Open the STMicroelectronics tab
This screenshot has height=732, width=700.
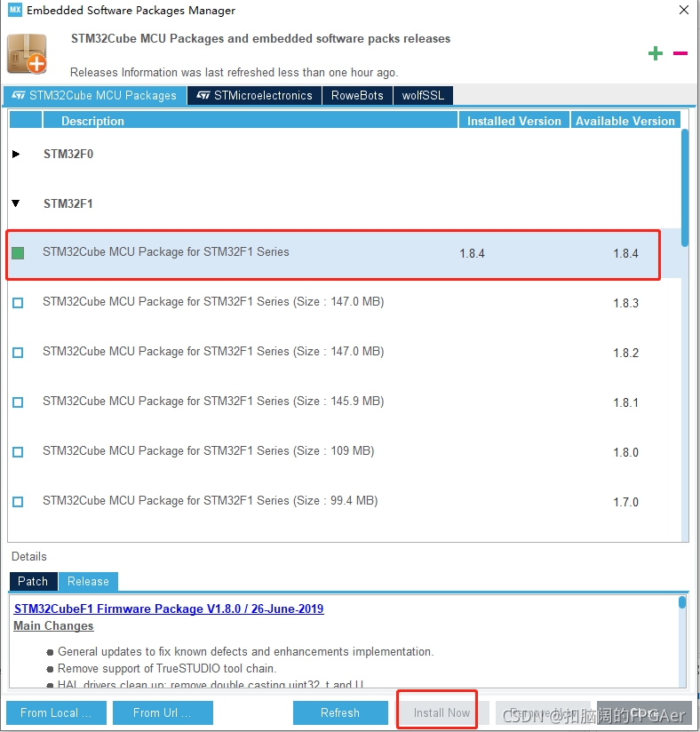pos(254,95)
